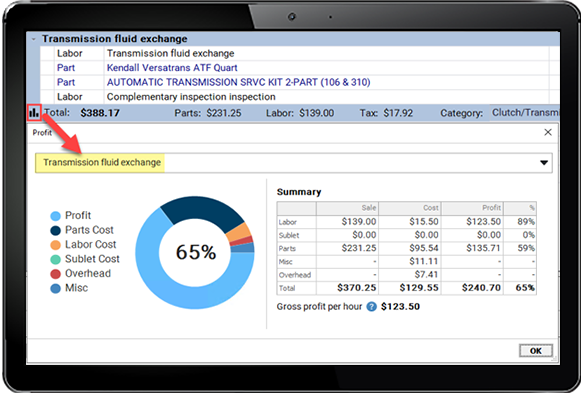Select the Complementary inspection inspection labor row
The height and width of the screenshot is (393, 581).
(x=295, y=97)
